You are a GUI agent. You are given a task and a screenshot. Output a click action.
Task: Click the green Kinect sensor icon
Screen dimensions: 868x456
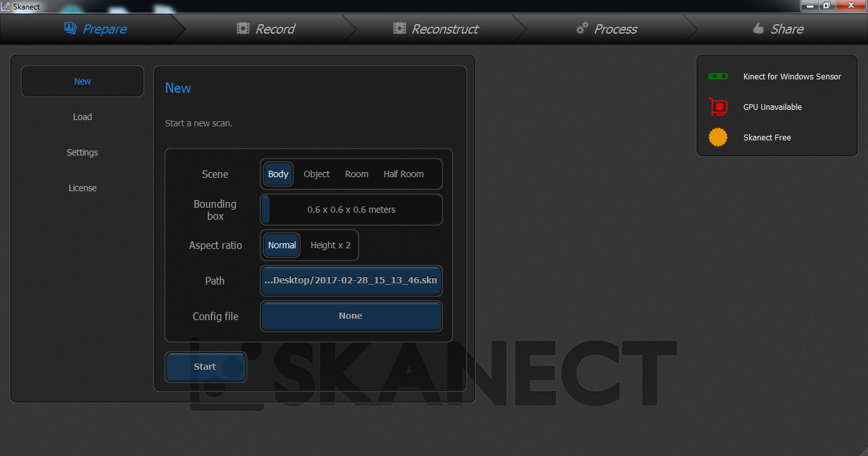pyautogui.click(x=718, y=76)
